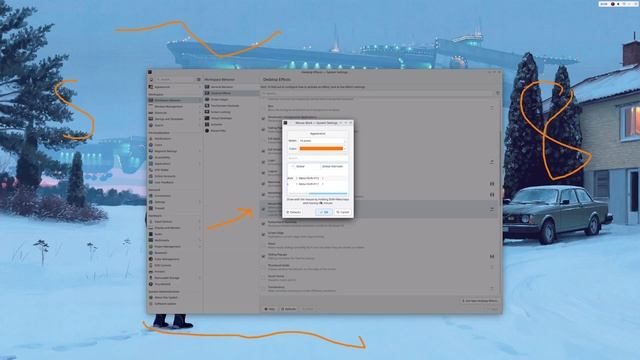Screen dimensions: 640x360
Task: Expand Display and Monitor arrow
Action: pos(200,228)
